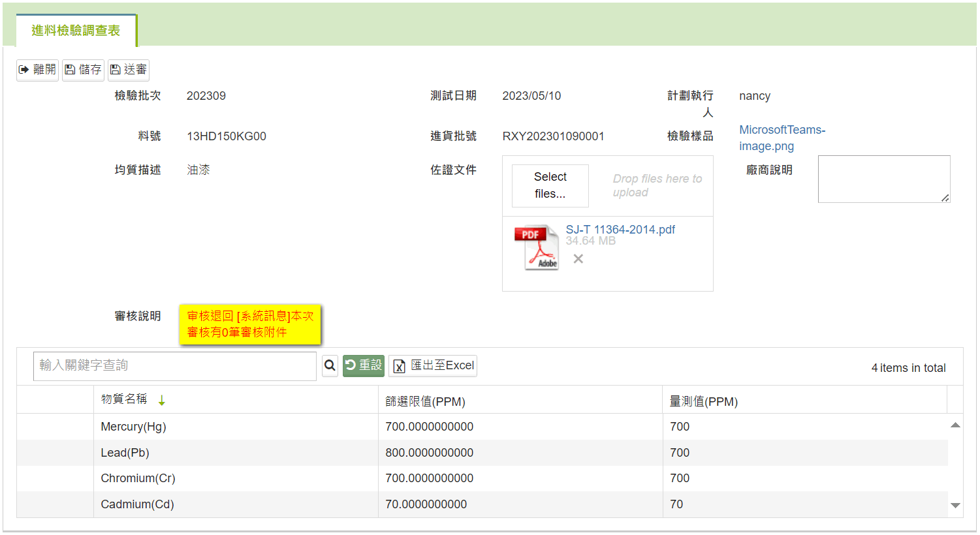Image resolution: width=980 pixels, height=535 pixels.
Task: Click the 70.0000000000 limit value for Cadmium
Action: click(426, 504)
